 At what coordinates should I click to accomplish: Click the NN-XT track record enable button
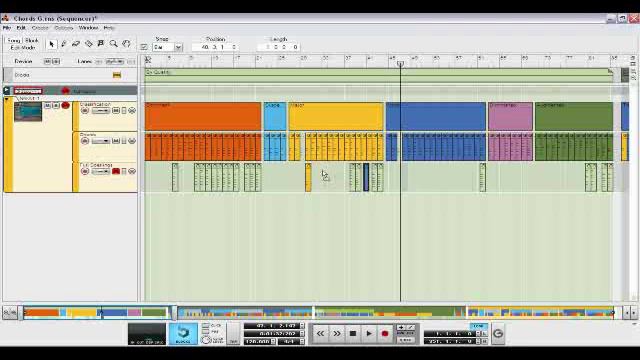point(65,106)
